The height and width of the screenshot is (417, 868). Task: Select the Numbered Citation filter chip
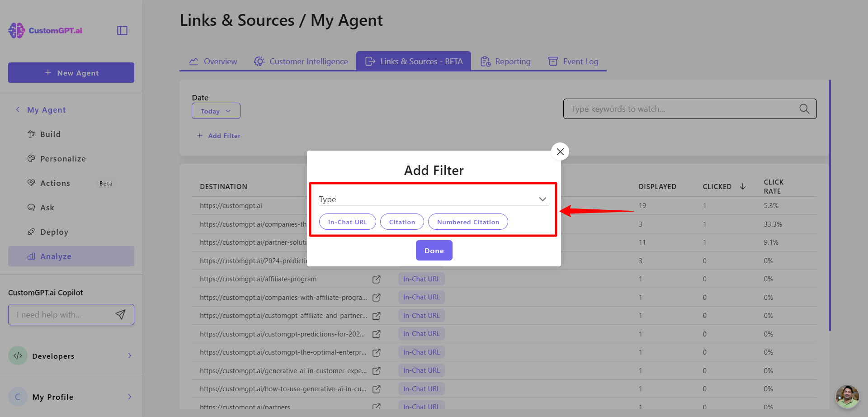pyautogui.click(x=468, y=222)
